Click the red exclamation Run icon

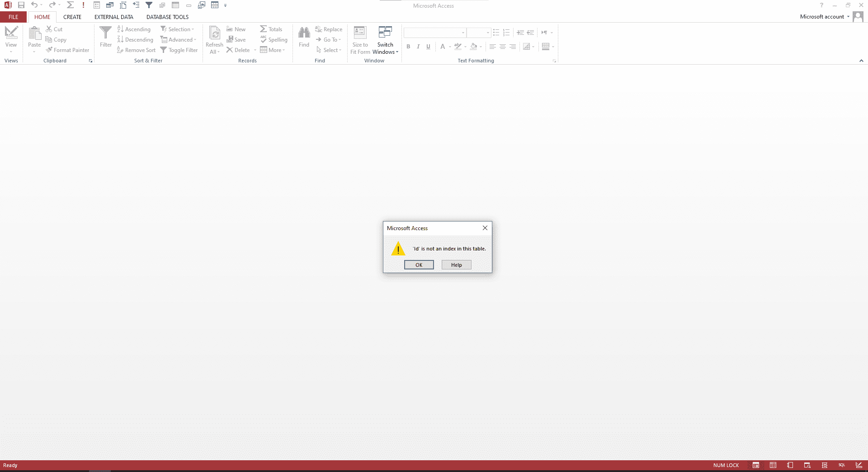[x=83, y=5]
